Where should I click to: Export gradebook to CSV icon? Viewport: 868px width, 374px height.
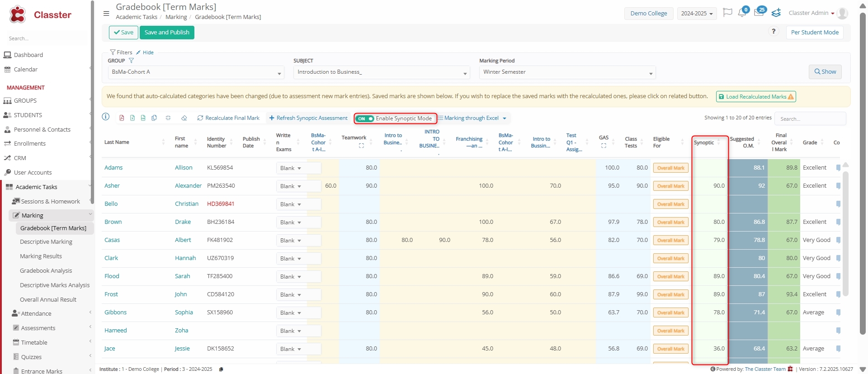[143, 118]
